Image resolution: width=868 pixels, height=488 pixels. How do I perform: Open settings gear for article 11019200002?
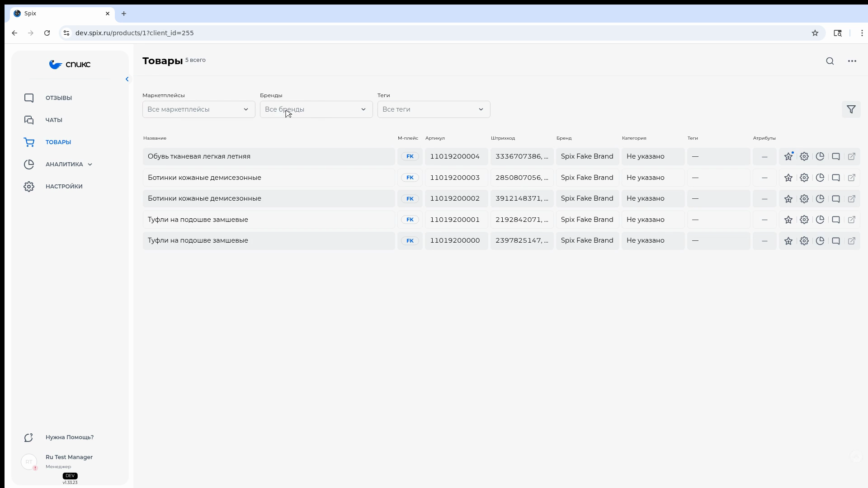804,199
